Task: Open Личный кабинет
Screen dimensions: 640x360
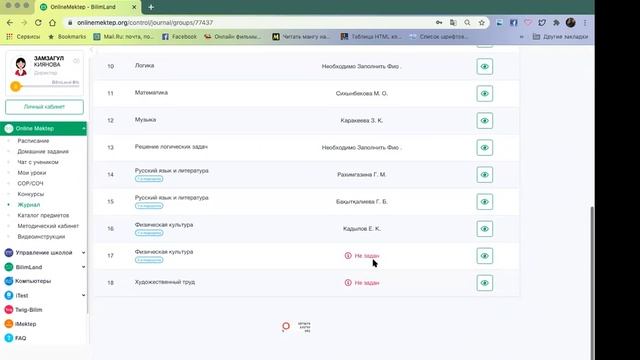Action: (x=44, y=107)
